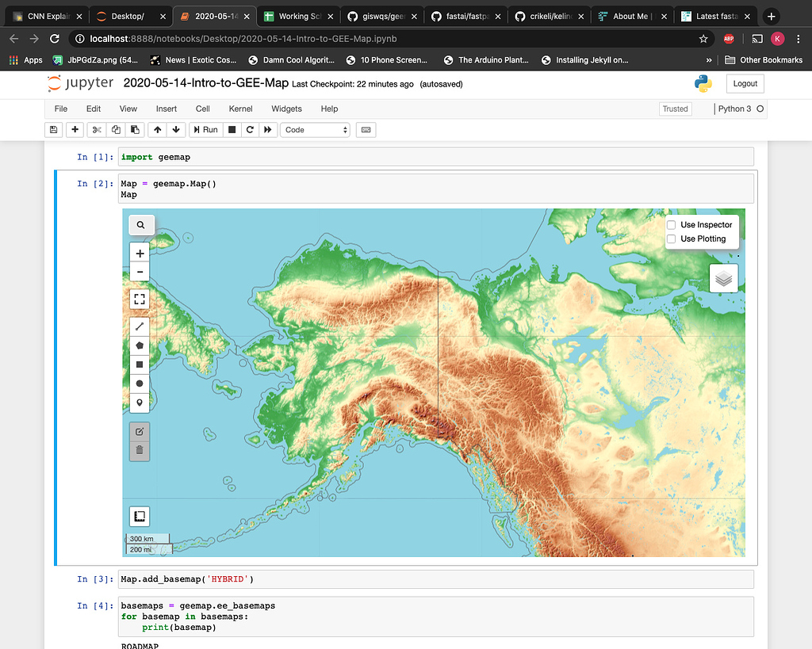Enter fullscreen mode on the map
Image resolution: width=812 pixels, height=649 pixels.
[x=140, y=299]
